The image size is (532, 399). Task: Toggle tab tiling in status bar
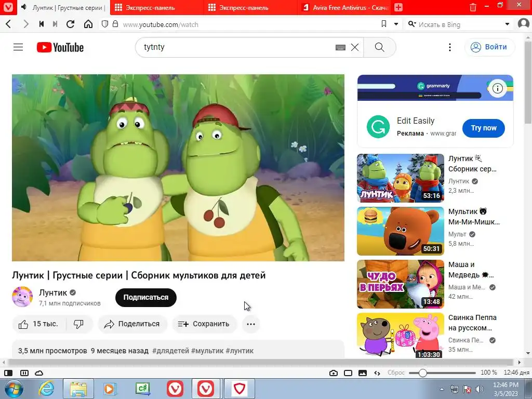point(24,373)
